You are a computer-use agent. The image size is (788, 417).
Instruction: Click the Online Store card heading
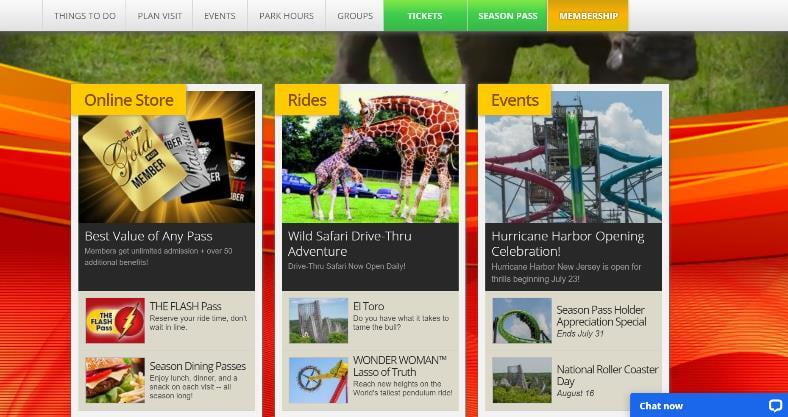coord(129,100)
